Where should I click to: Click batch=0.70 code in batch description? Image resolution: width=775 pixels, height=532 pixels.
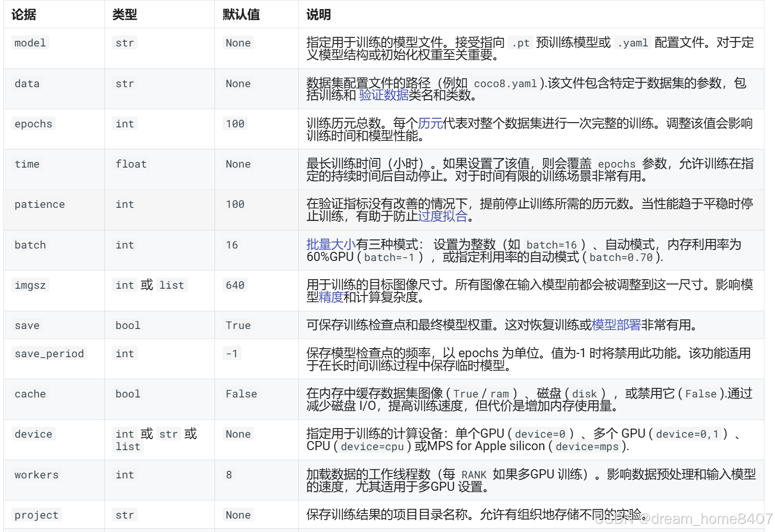pos(621,258)
